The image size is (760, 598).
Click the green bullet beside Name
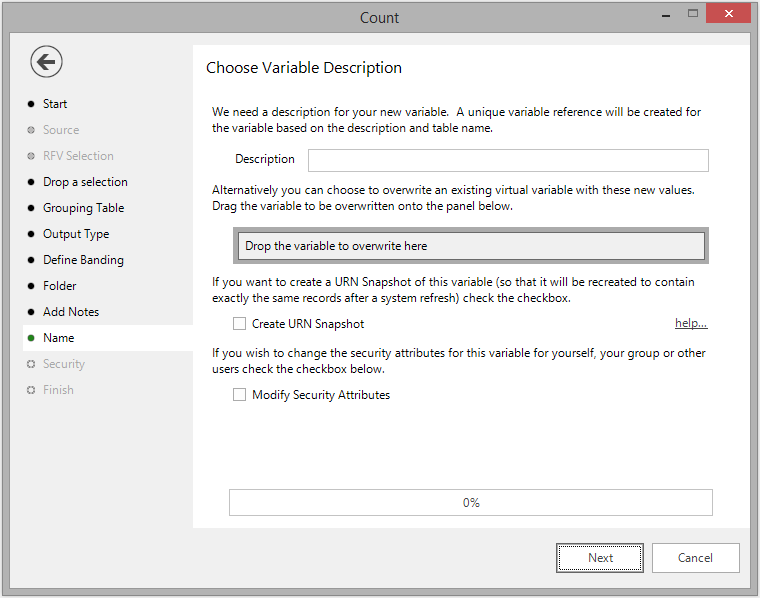point(31,338)
